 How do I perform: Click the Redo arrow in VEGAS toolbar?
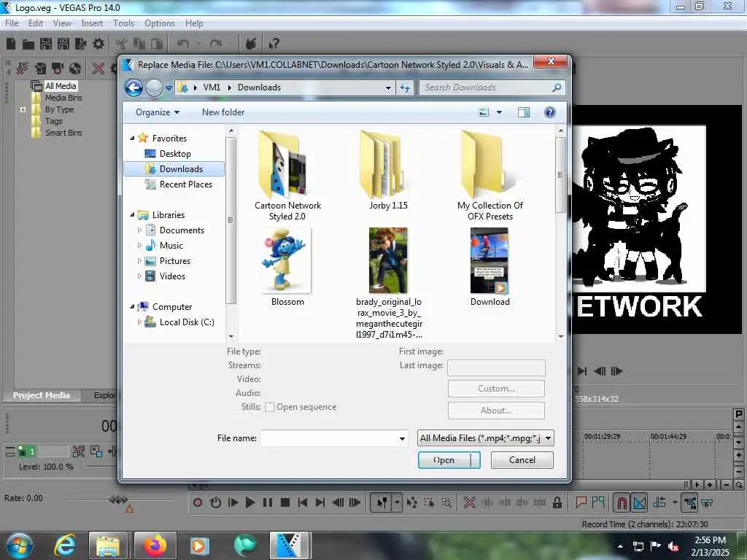pyautogui.click(x=216, y=44)
